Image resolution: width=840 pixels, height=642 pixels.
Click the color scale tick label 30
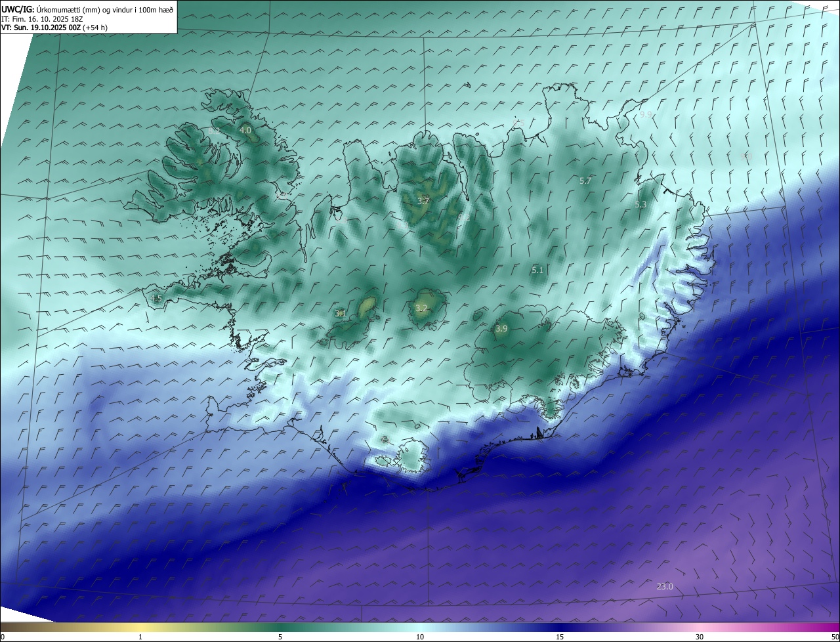tap(700, 637)
